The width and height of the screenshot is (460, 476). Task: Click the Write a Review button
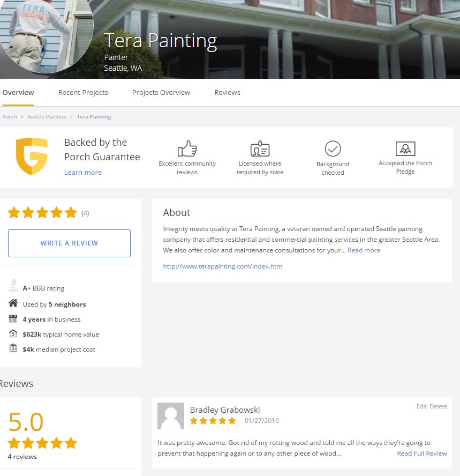pos(69,243)
